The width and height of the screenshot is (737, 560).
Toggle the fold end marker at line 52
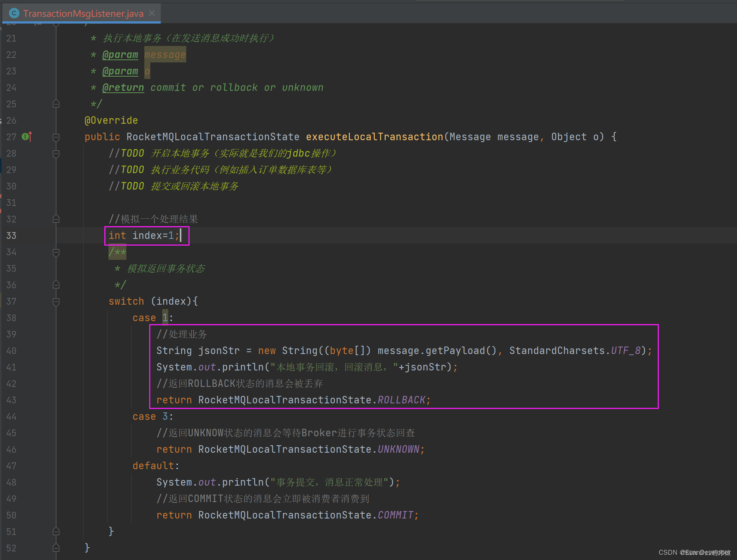pyautogui.click(x=56, y=548)
